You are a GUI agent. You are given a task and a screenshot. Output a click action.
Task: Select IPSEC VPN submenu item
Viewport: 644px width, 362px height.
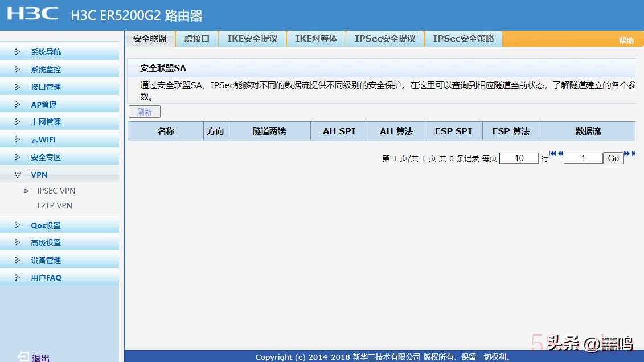(x=56, y=191)
